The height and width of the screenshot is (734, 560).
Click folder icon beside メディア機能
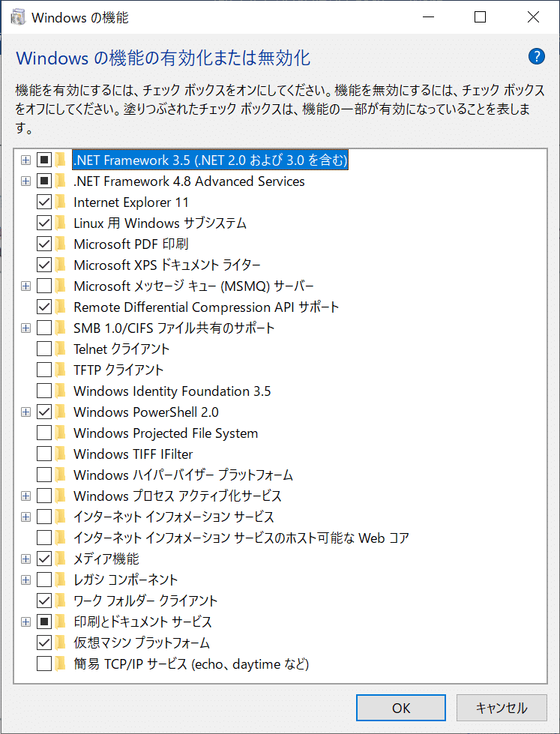pyautogui.click(x=60, y=559)
